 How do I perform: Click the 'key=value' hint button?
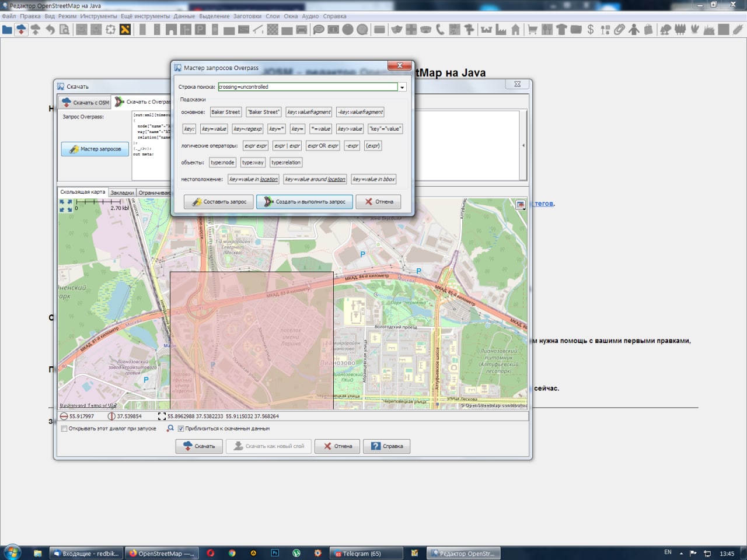pos(214,129)
